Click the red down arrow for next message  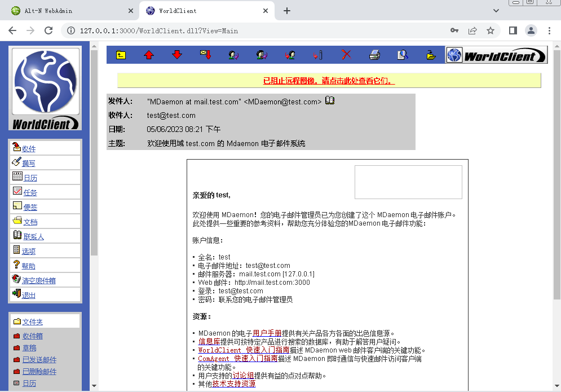177,55
